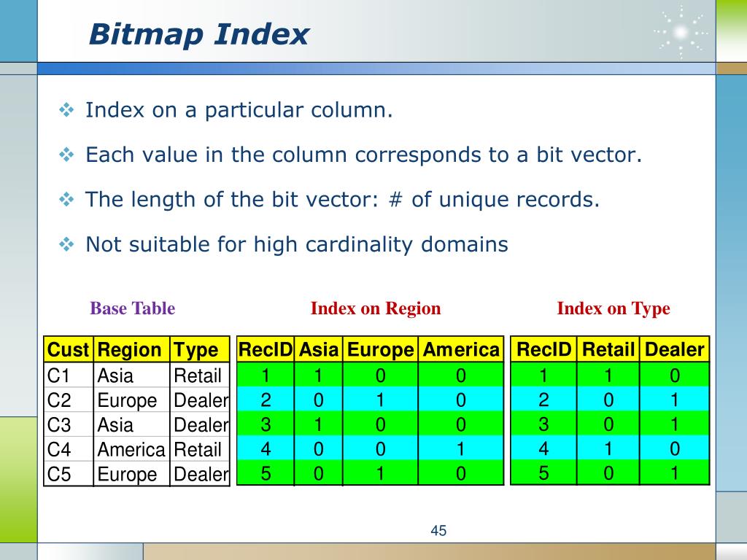Click the Europe bit for RecID 2
Screen dimensions: 747x560
[x=380, y=400]
